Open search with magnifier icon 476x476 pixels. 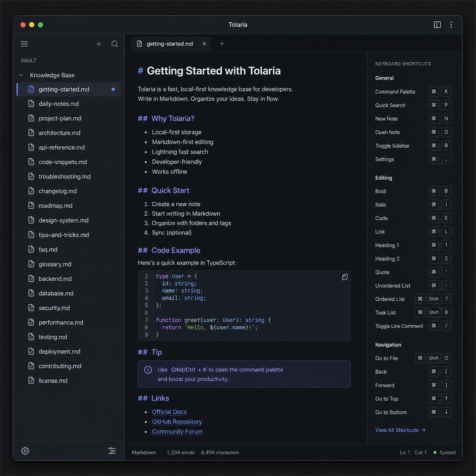tap(114, 44)
